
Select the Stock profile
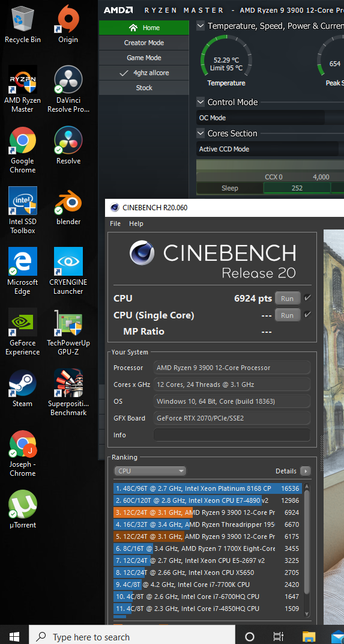tap(144, 88)
